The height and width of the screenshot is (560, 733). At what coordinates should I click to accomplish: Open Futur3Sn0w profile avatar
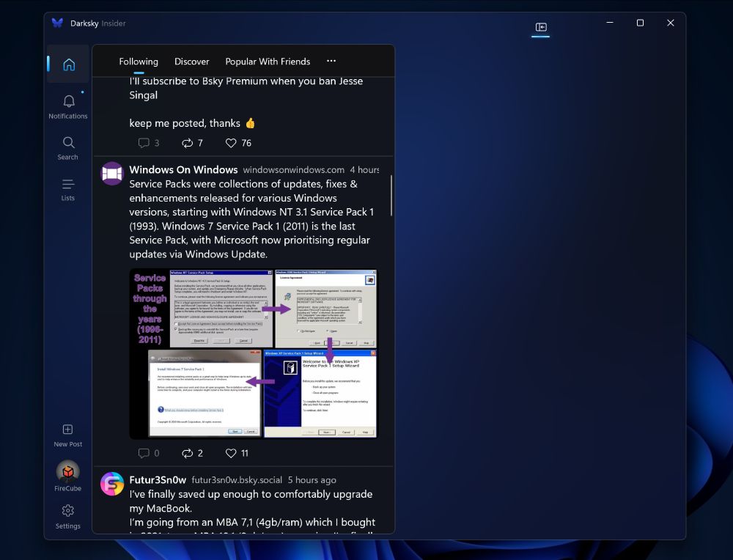(112, 483)
